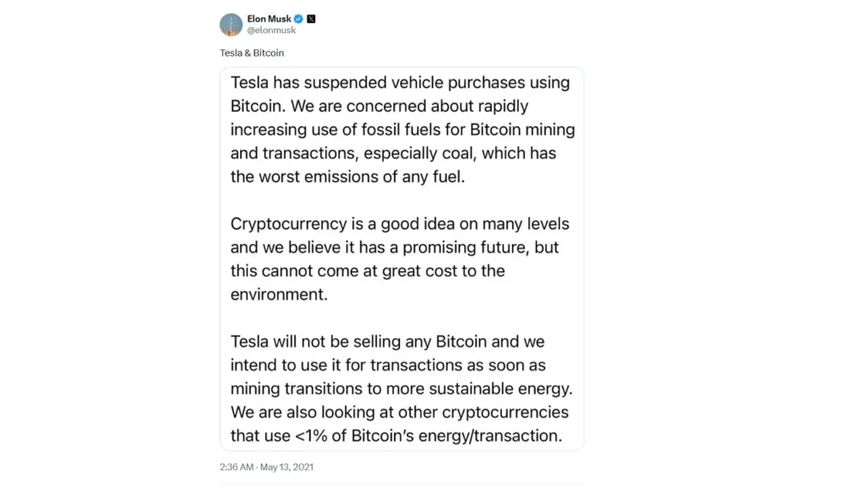Image resolution: width=868 pixels, height=488 pixels.
Task: Click the '2:36 AM' post time
Action: click(x=236, y=467)
